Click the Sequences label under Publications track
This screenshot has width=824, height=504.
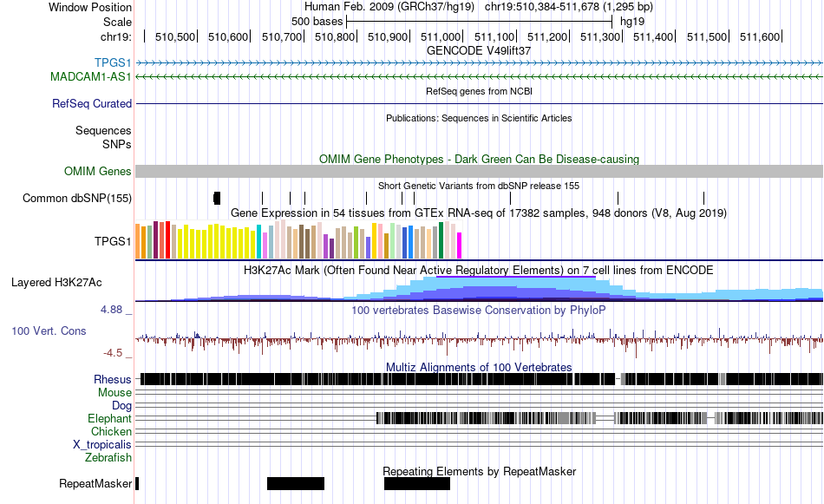pyautogui.click(x=103, y=130)
